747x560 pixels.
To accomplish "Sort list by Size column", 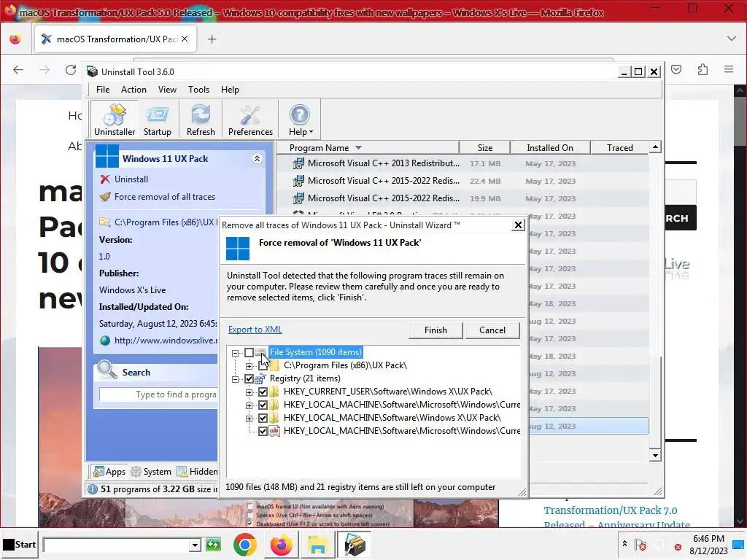I will 484,147.
